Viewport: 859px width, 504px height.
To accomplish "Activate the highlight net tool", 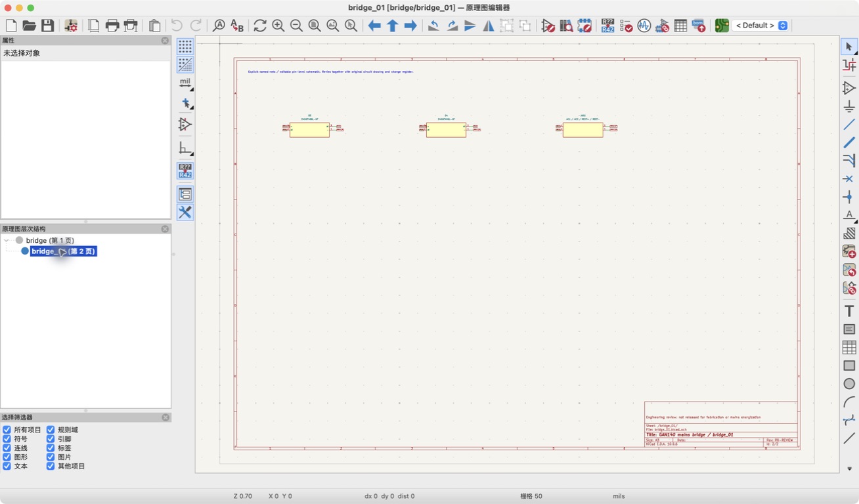I will pyautogui.click(x=849, y=64).
